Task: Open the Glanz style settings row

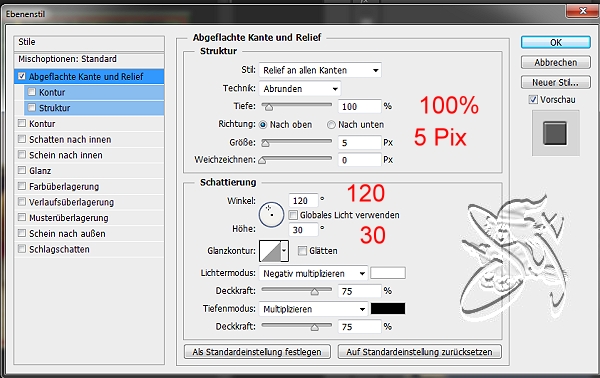Action: pos(89,171)
